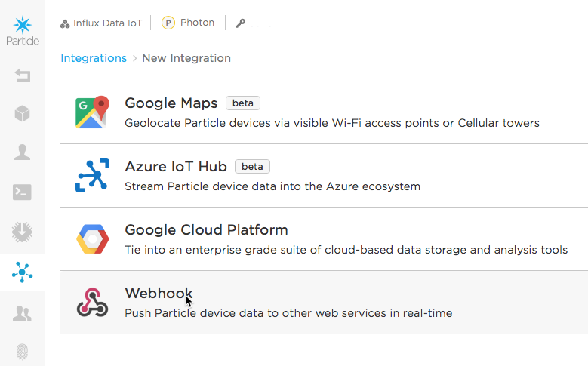588x366 pixels.
Task: Choose the Google Maps integration
Action: pyautogui.click(x=324, y=112)
